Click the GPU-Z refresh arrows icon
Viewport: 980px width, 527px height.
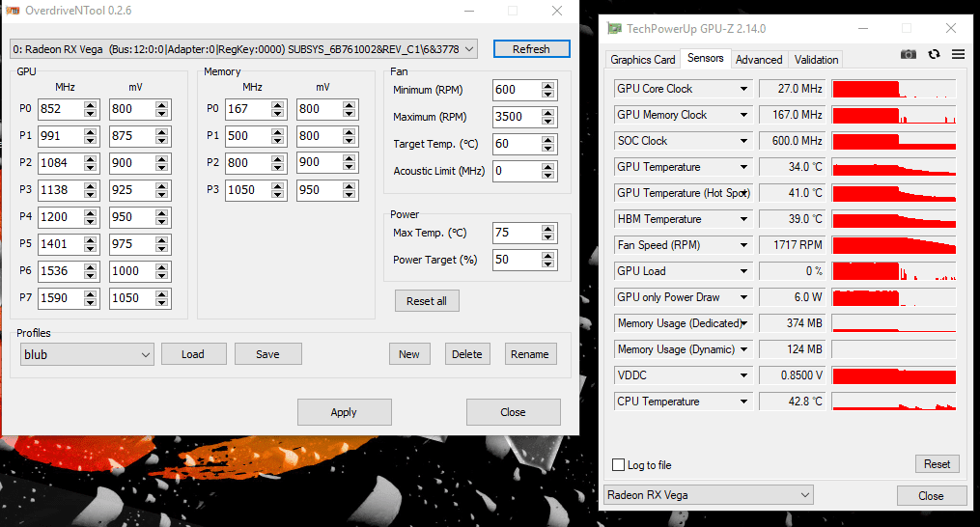coord(934,54)
